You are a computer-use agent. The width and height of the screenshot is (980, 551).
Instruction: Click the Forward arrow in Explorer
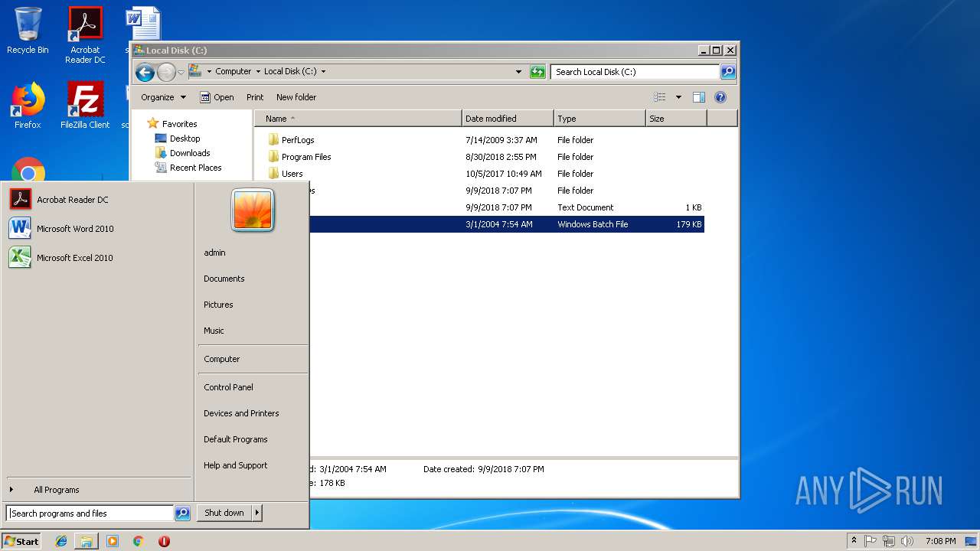[x=166, y=72]
